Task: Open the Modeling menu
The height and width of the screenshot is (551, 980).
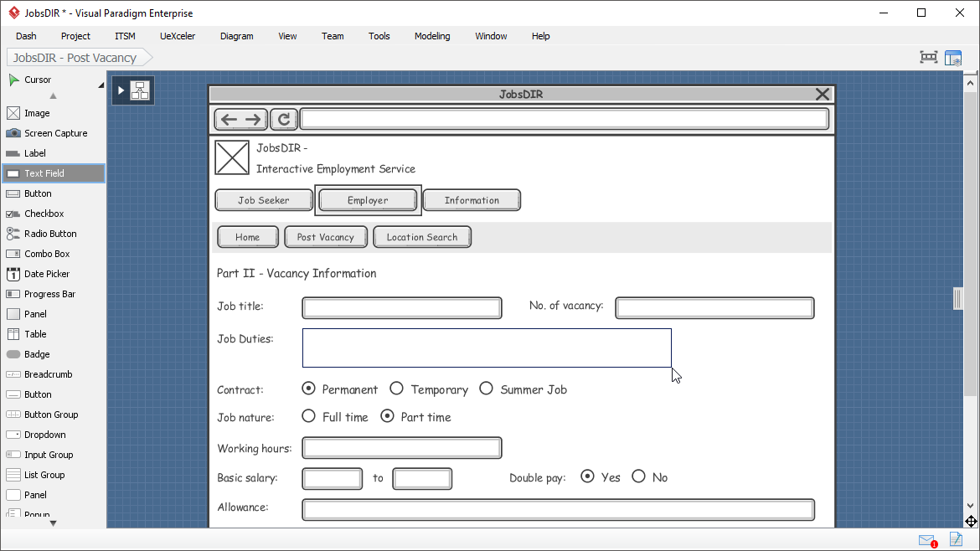Action: [431, 36]
